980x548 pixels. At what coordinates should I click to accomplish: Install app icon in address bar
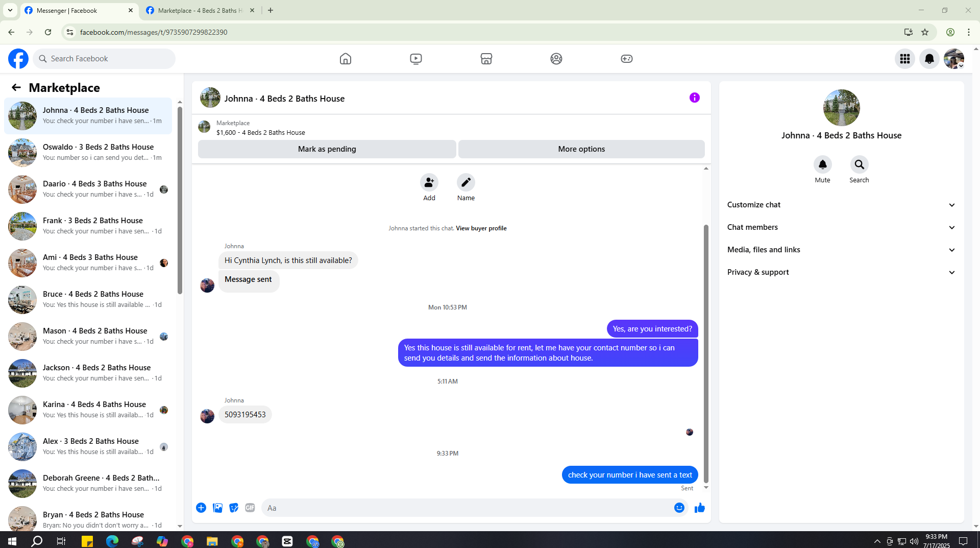click(908, 32)
